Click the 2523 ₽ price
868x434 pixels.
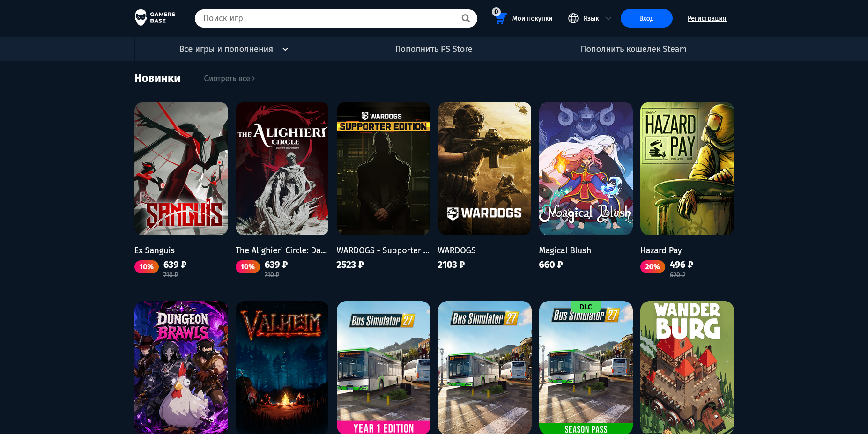(x=350, y=265)
